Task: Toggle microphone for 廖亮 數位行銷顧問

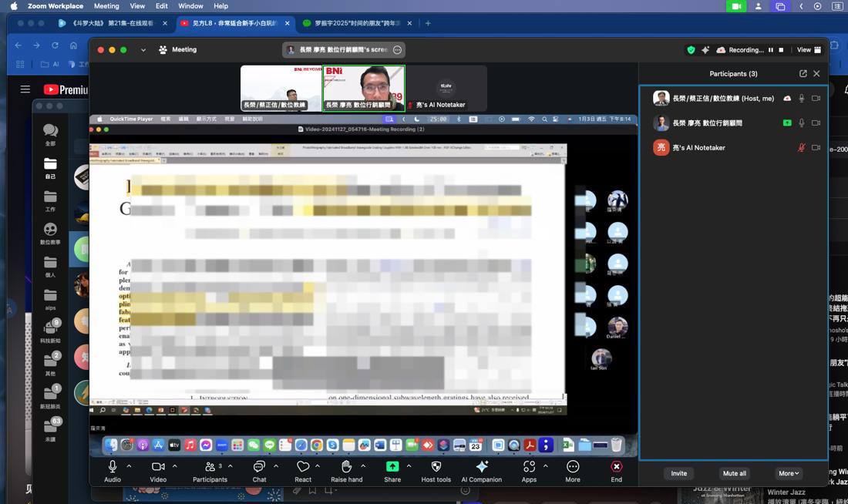Action: click(802, 123)
